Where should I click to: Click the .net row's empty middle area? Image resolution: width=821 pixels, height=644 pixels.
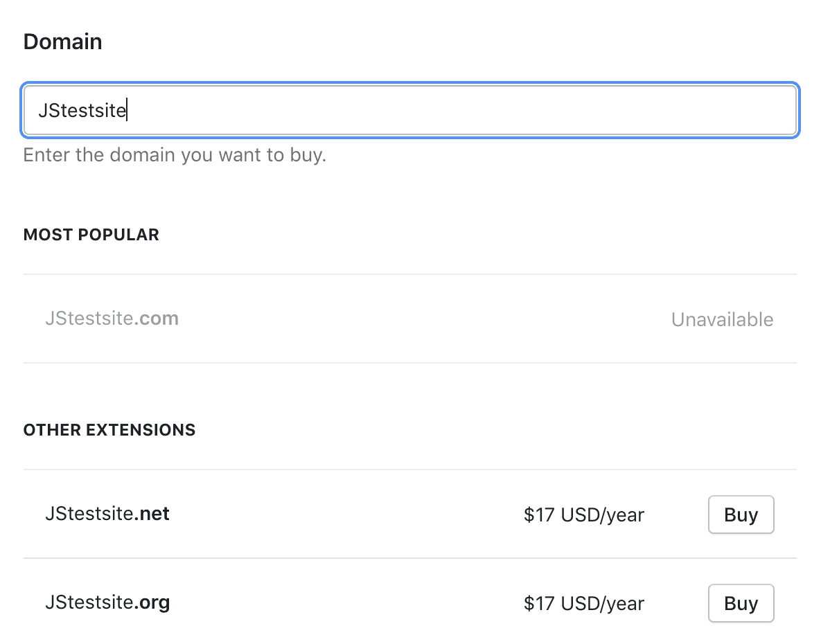click(346, 515)
